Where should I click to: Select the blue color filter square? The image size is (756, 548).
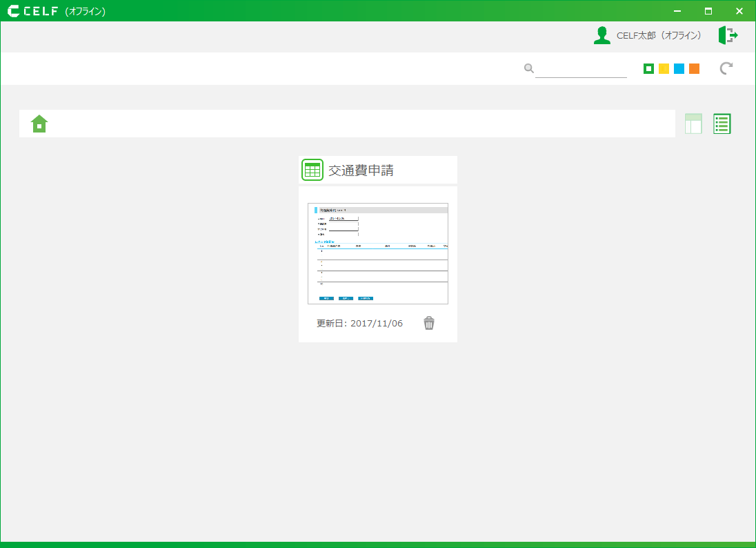point(679,69)
